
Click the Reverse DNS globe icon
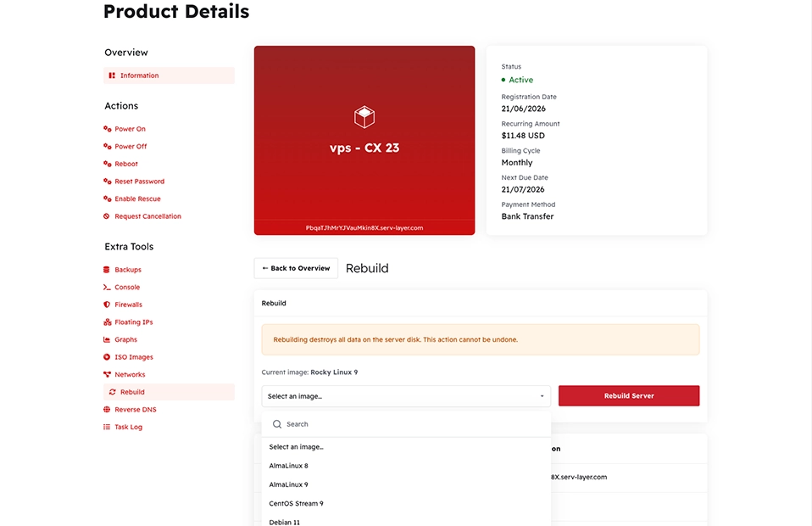(x=107, y=410)
